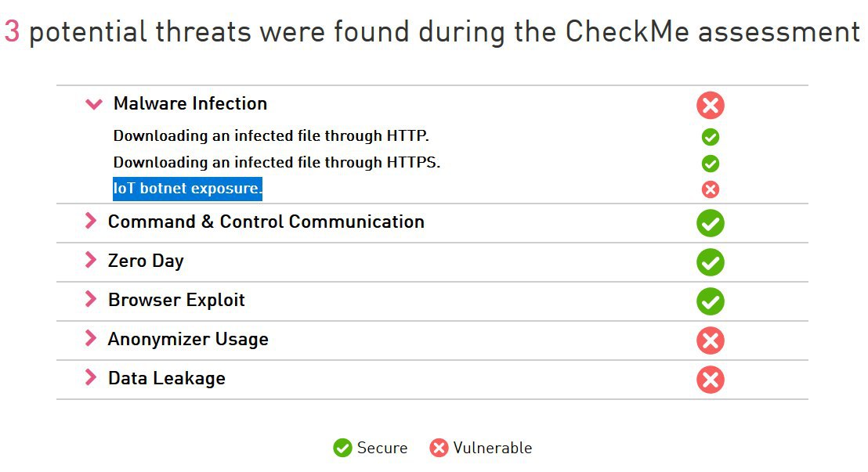Click the highlighted IoT botnet exposure text
868x472 pixels.
click(187, 189)
